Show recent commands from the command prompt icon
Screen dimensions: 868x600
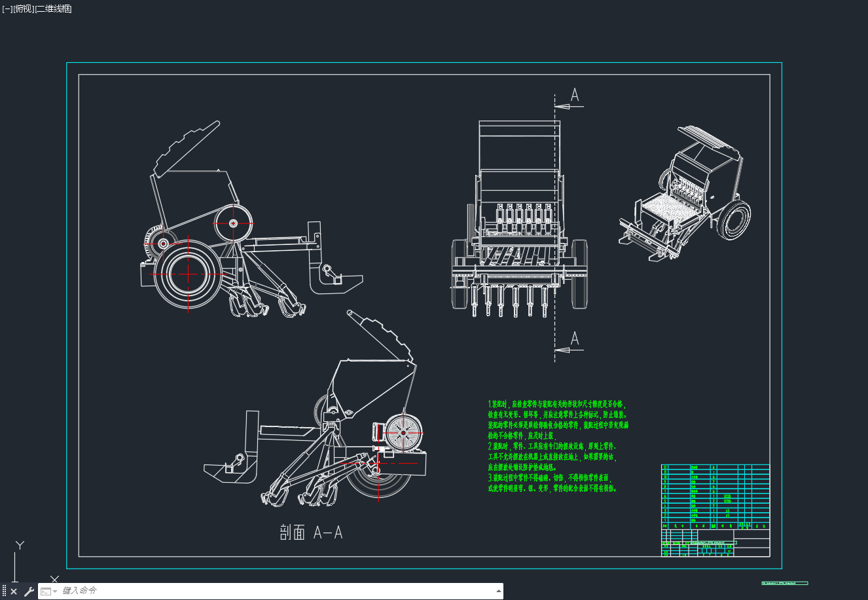coord(48,591)
